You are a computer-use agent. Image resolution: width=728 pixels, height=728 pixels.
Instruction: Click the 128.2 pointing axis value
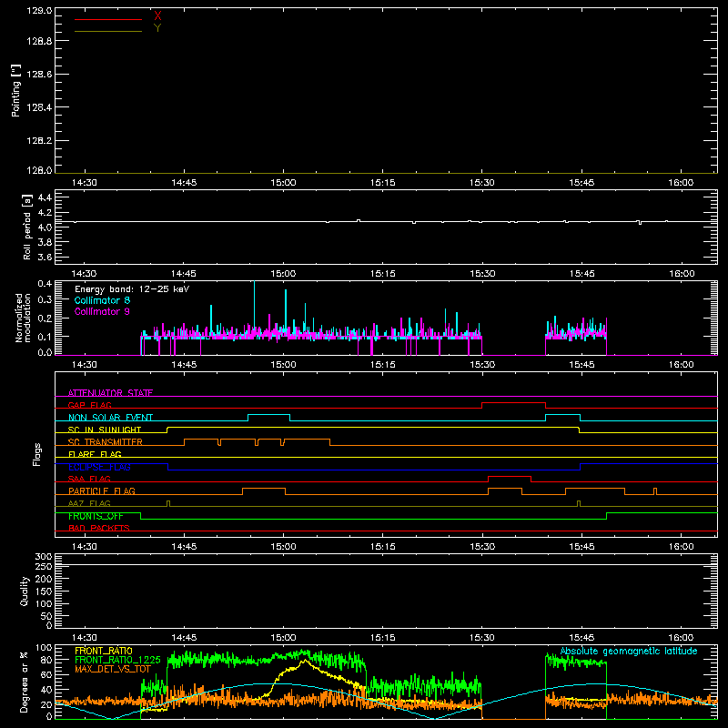tap(39, 141)
